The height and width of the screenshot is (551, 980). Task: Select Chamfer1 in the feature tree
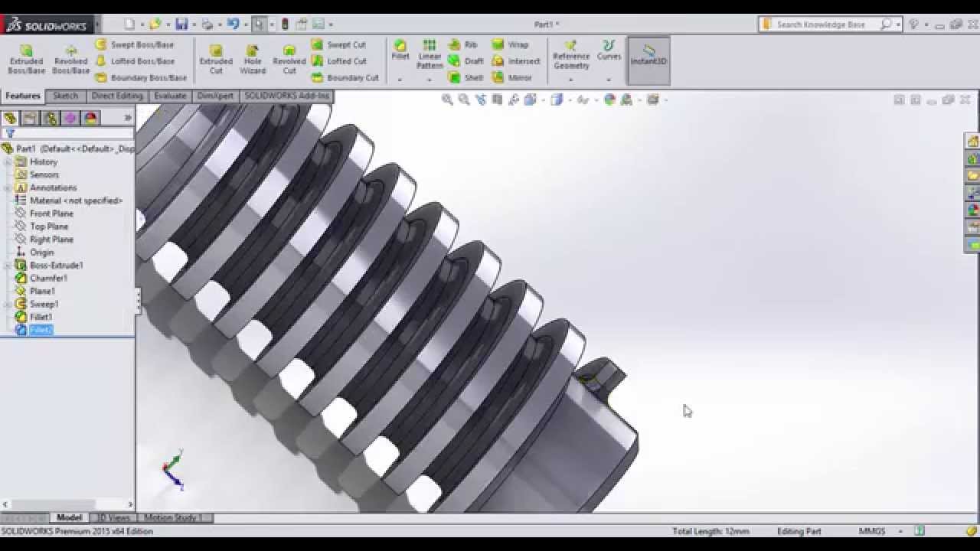click(x=48, y=278)
